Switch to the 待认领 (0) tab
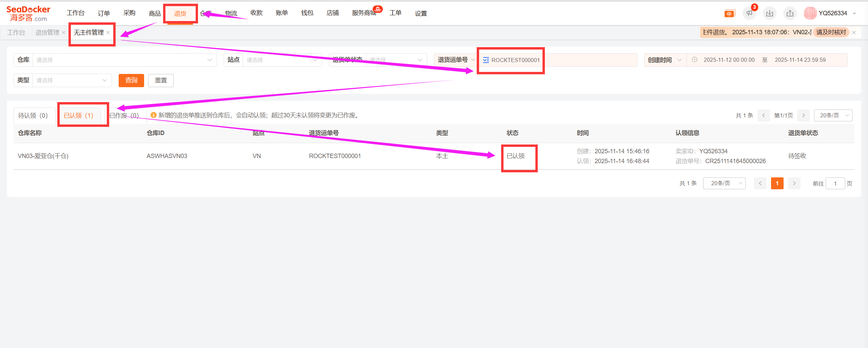The image size is (868, 348). [x=33, y=116]
